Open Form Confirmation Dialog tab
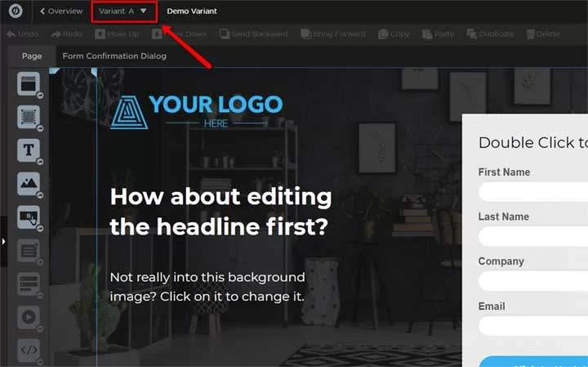This screenshot has width=588, height=367. coord(114,56)
